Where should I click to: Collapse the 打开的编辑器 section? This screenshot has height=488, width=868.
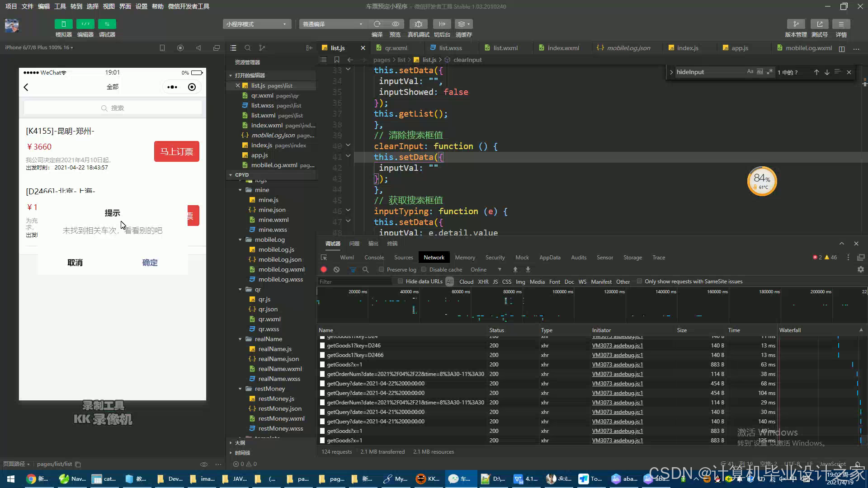[231, 75]
